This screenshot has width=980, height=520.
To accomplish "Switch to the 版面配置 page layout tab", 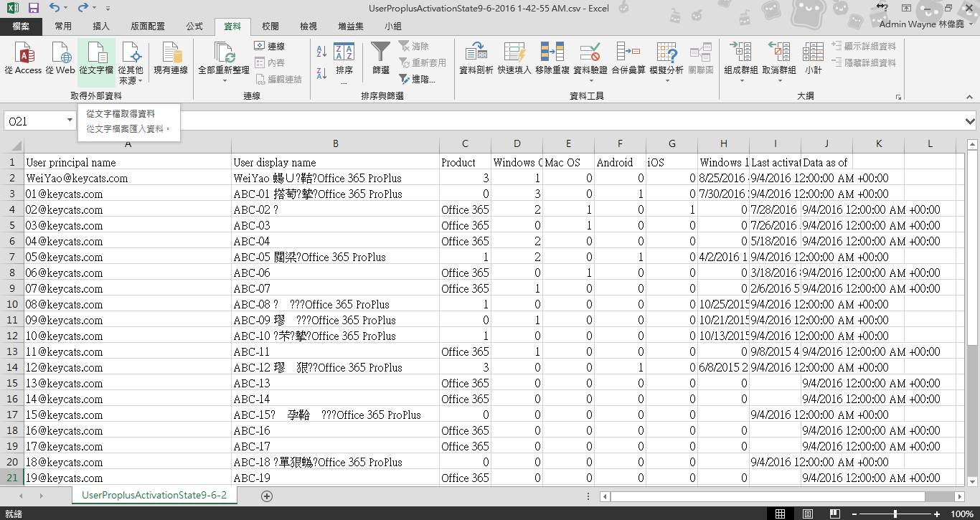I will coord(148,27).
